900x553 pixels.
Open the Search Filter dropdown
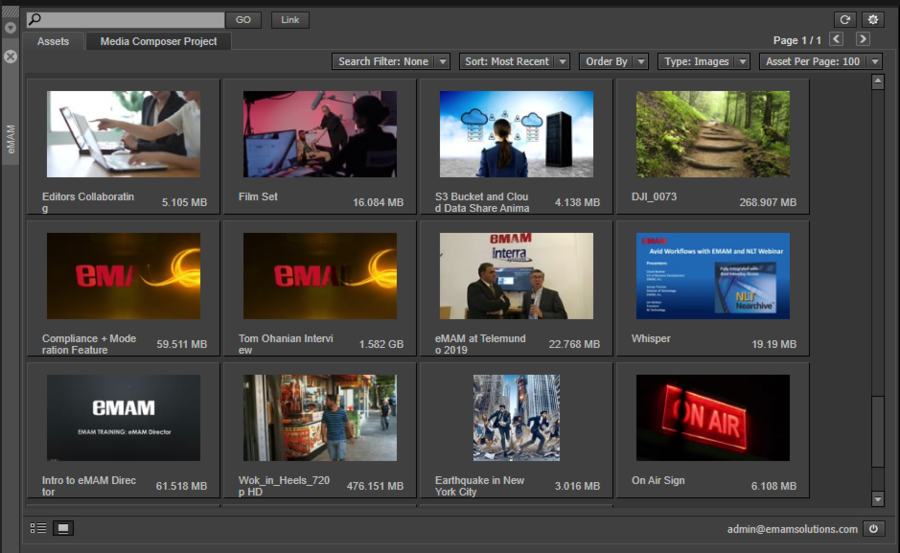(x=391, y=62)
